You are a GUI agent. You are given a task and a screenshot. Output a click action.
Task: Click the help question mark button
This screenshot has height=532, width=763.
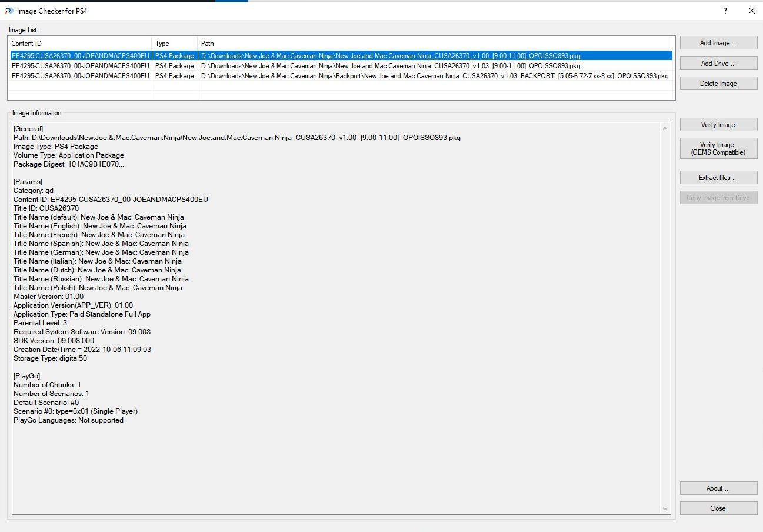725,11
